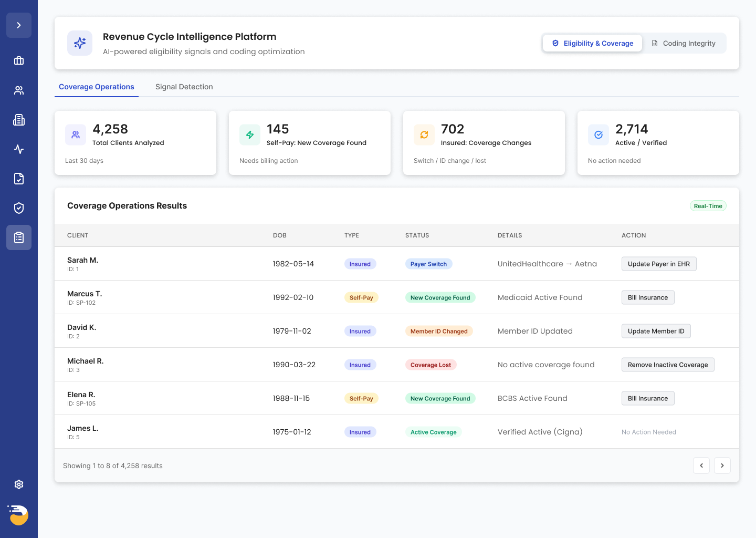This screenshot has width=756, height=538.
Task: Open the activity pulse icon in sidebar
Action: click(x=19, y=149)
